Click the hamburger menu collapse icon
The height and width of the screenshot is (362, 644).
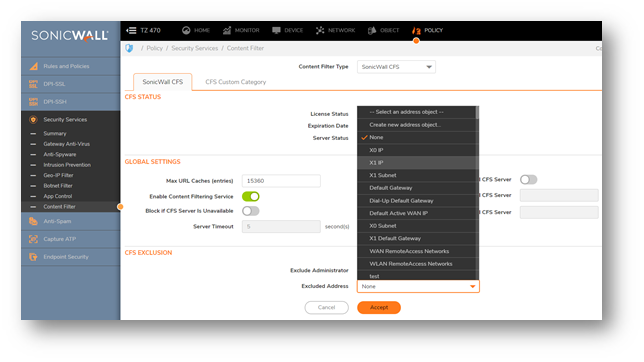(131, 30)
